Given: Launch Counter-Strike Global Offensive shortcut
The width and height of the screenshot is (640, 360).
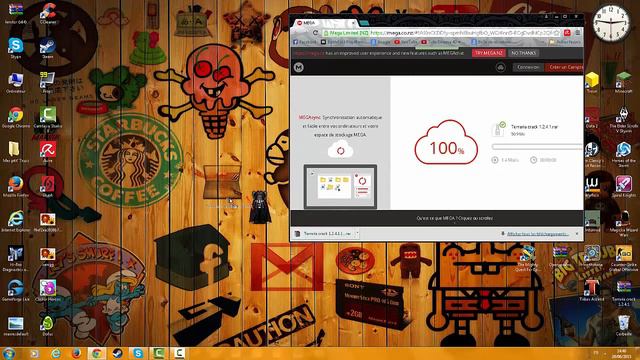Looking at the screenshot, I should 624,258.
